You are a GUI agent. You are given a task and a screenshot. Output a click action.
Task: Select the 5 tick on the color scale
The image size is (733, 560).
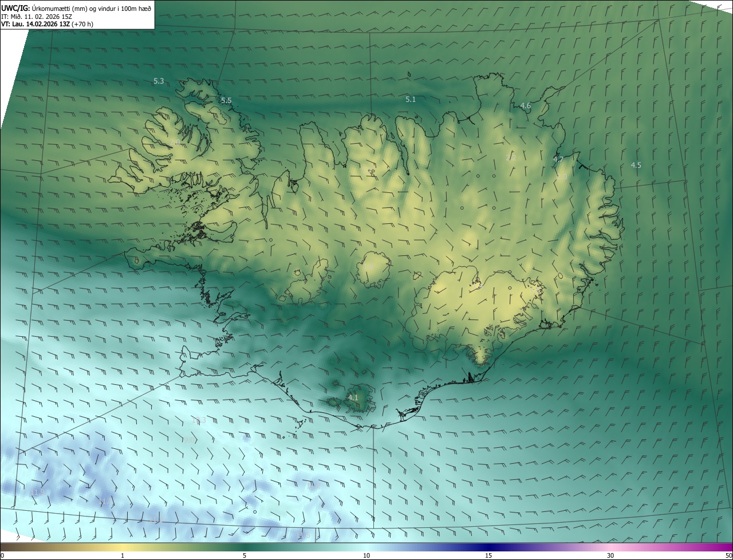click(245, 555)
